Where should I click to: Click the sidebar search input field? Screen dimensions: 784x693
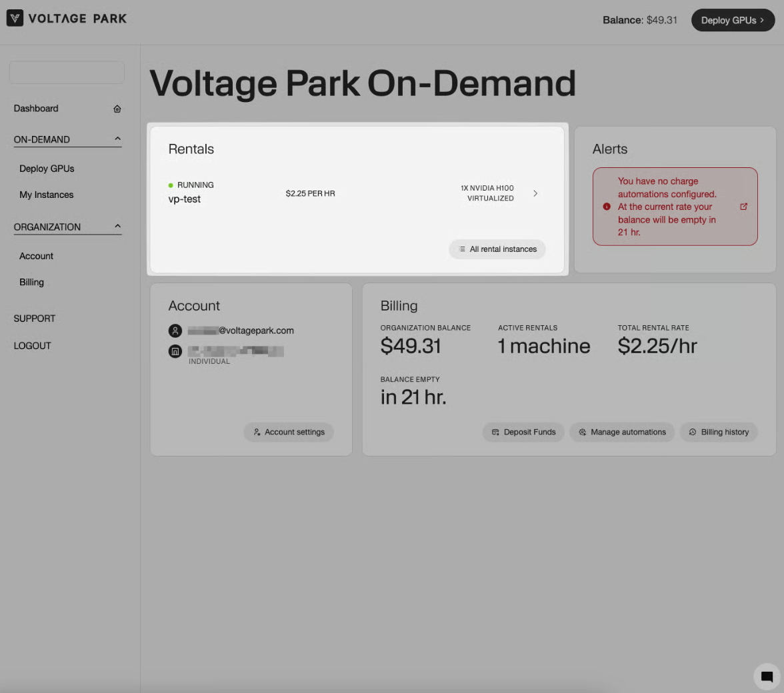coord(67,73)
